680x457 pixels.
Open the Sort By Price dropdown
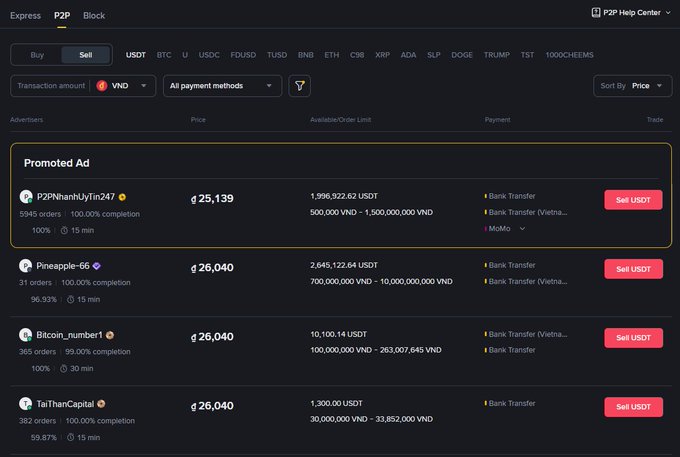(632, 86)
